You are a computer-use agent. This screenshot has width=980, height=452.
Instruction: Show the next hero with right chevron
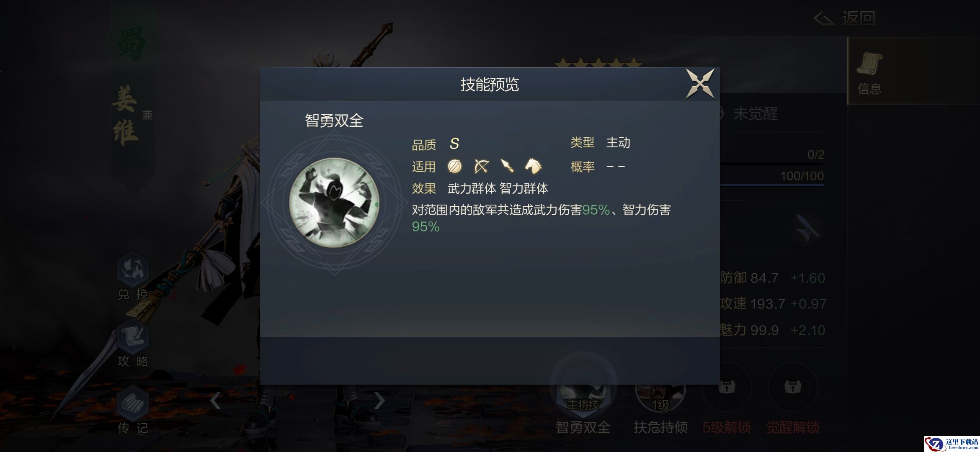379,401
